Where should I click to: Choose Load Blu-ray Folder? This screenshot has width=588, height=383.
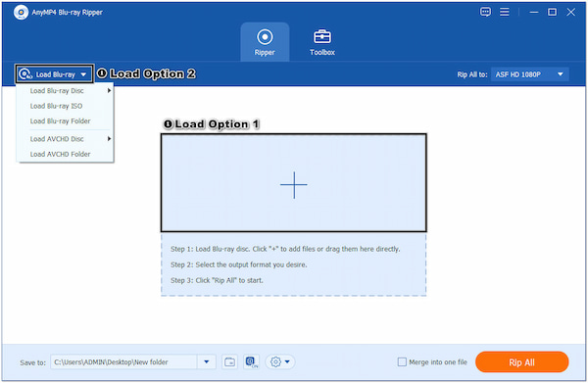point(66,121)
